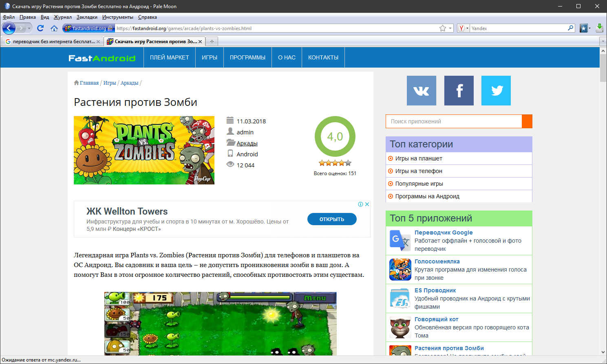Bookmark this page with the star icon

click(443, 28)
